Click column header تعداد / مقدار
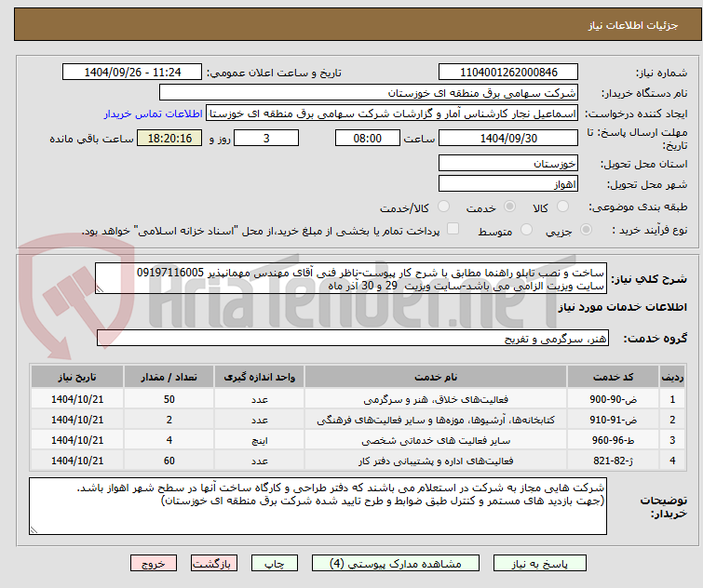The image size is (703, 588). pyautogui.click(x=169, y=377)
